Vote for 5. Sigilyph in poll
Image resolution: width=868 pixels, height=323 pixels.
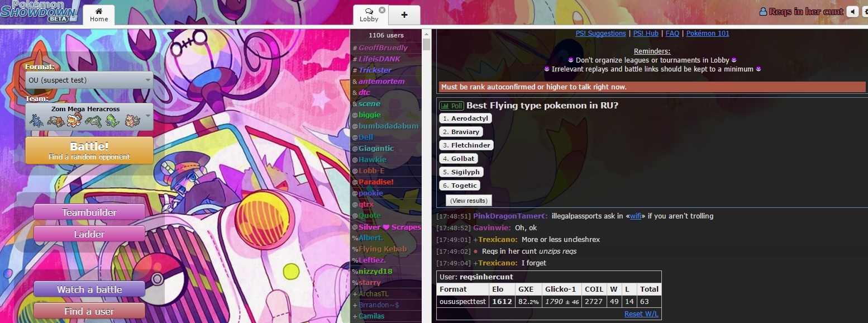tap(461, 172)
